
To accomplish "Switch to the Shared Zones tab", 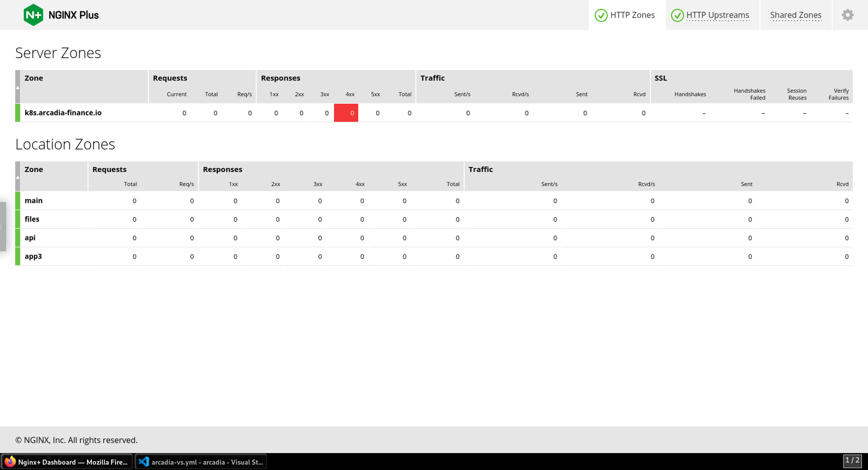I will (796, 15).
